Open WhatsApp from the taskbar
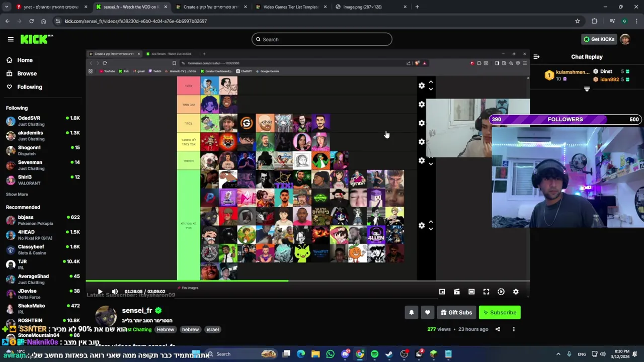The height and width of the screenshot is (362, 644). click(330, 354)
